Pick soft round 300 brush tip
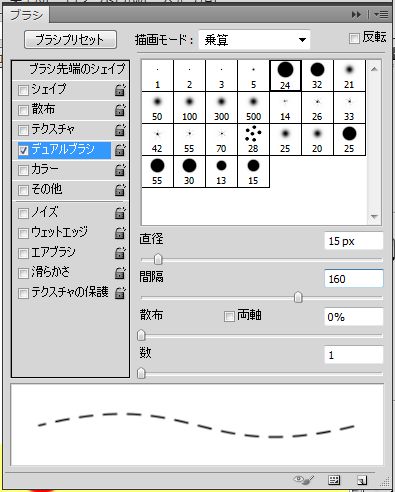 (221, 108)
